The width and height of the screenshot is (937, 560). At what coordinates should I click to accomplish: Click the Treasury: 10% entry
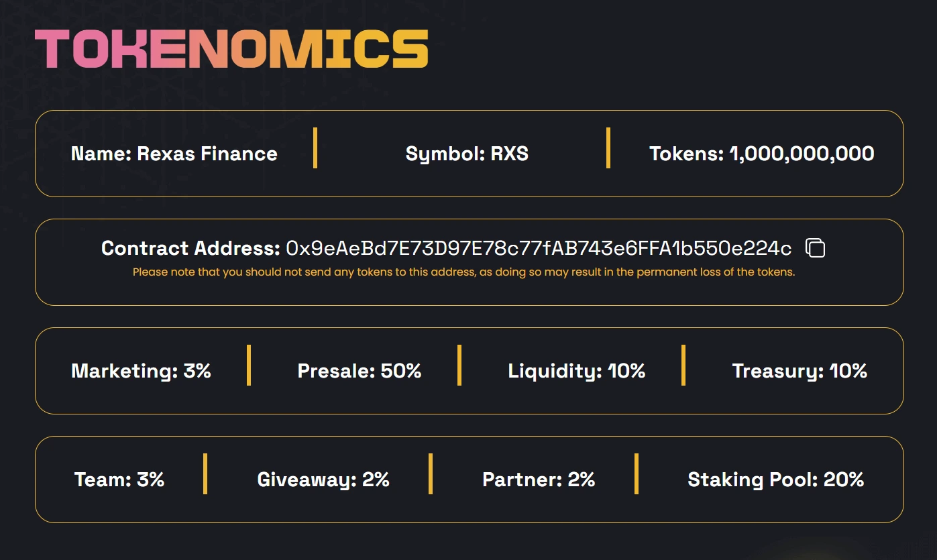pyautogui.click(x=798, y=371)
